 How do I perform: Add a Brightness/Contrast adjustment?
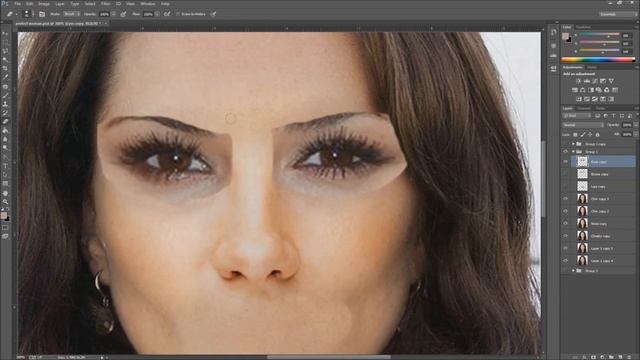click(578, 81)
